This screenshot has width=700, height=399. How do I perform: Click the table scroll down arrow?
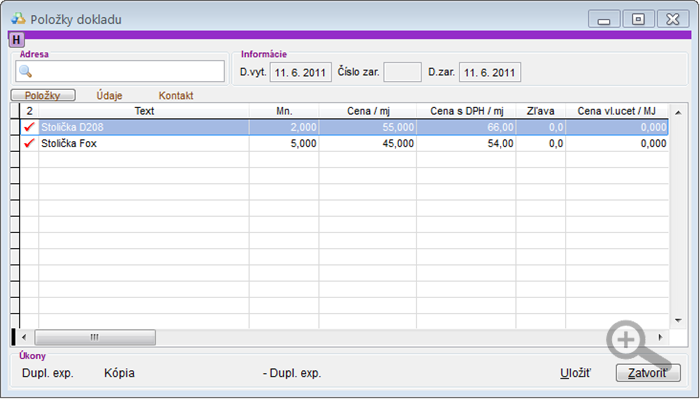pos(678,320)
